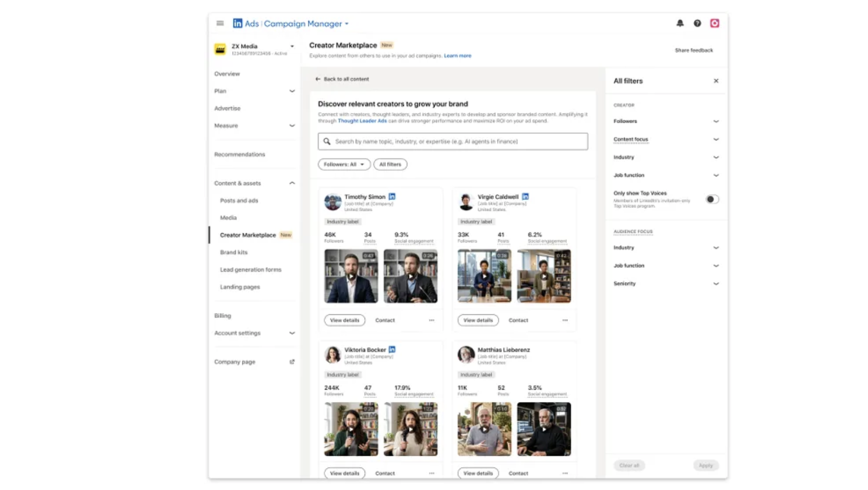Click View details for Timothy Simon
Image resolution: width=868 pixels, height=490 pixels.
coord(345,320)
